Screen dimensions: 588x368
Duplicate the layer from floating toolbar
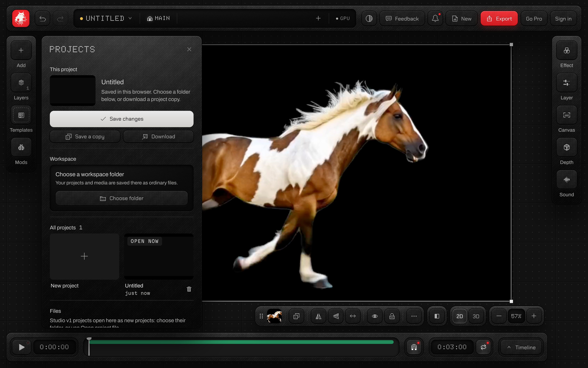[296, 316]
